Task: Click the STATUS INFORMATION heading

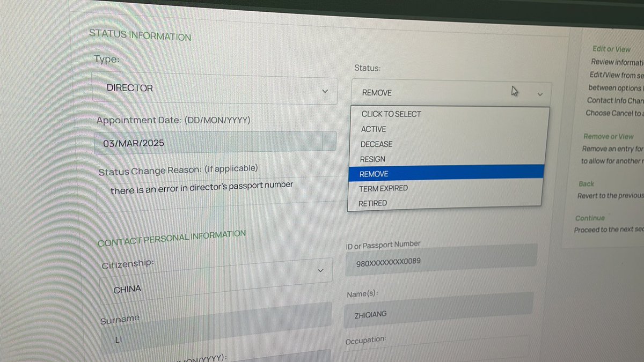Action: pyautogui.click(x=140, y=35)
